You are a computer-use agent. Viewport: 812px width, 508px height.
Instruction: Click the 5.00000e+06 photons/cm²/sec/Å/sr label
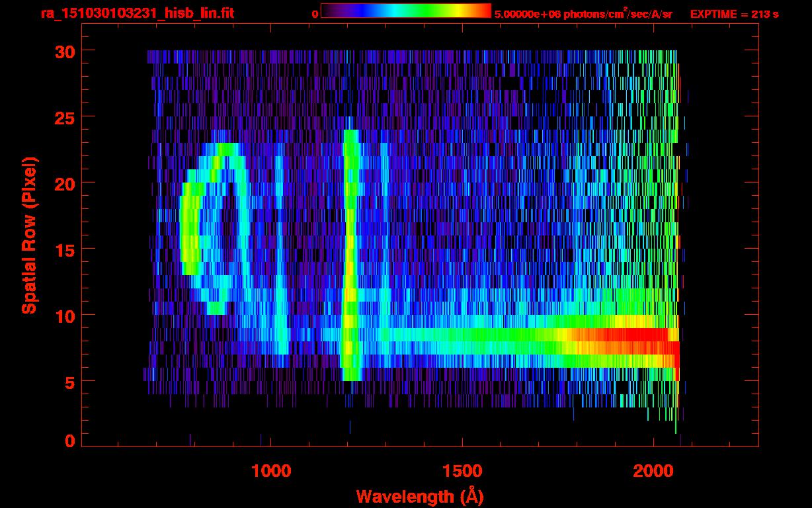point(583,13)
